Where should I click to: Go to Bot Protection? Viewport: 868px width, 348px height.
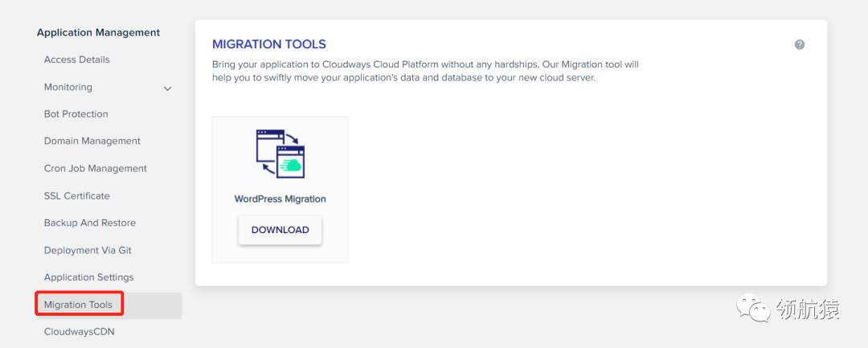76,114
